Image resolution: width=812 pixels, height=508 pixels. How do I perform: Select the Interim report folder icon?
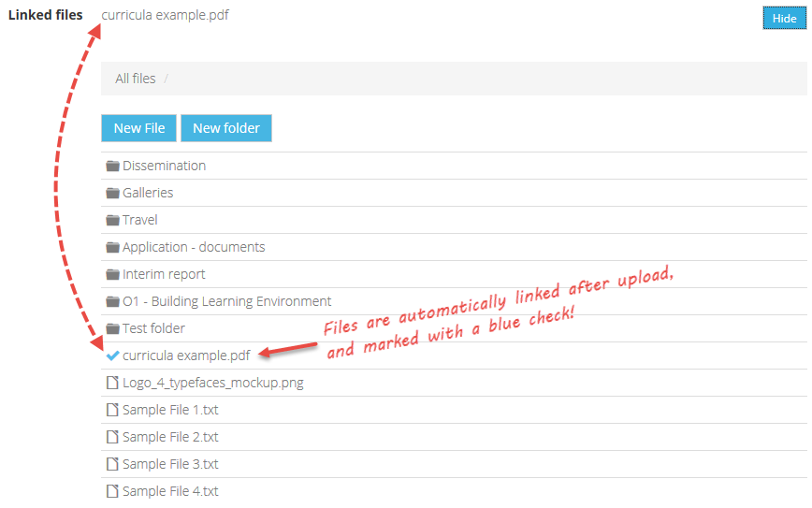coord(112,274)
